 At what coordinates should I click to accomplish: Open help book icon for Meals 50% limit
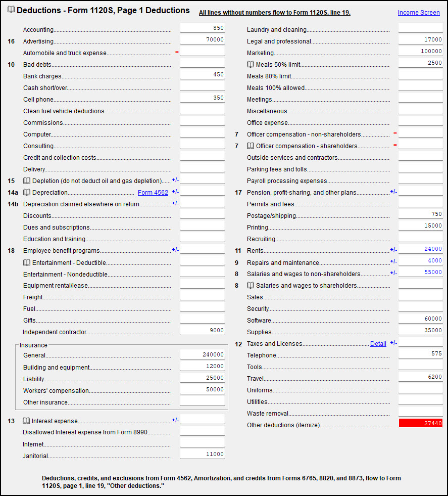pyautogui.click(x=250, y=65)
